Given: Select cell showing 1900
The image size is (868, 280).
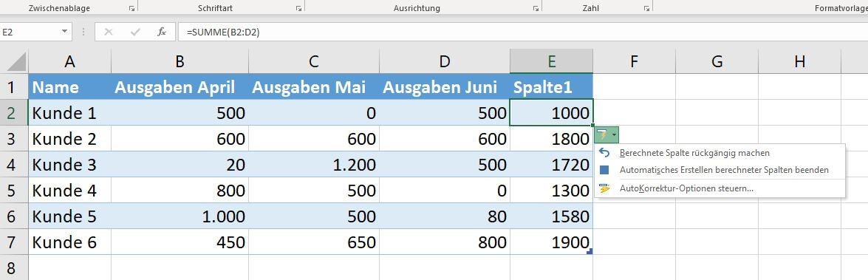Looking at the screenshot, I should point(551,242).
